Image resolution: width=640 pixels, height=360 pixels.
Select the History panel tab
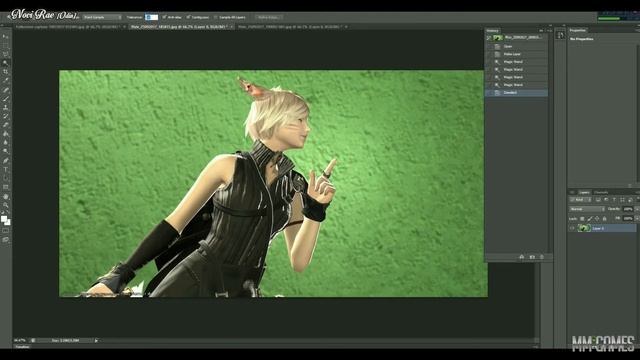click(x=492, y=31)
